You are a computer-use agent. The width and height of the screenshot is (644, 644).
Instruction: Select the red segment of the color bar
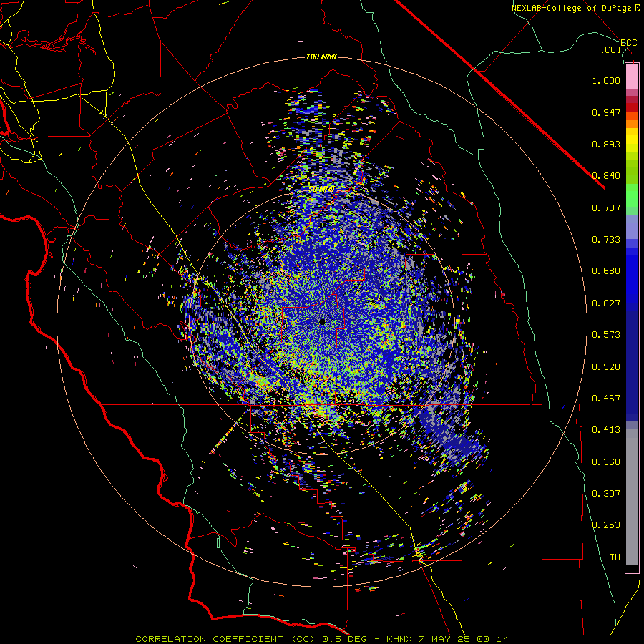(x=632, y=107)
